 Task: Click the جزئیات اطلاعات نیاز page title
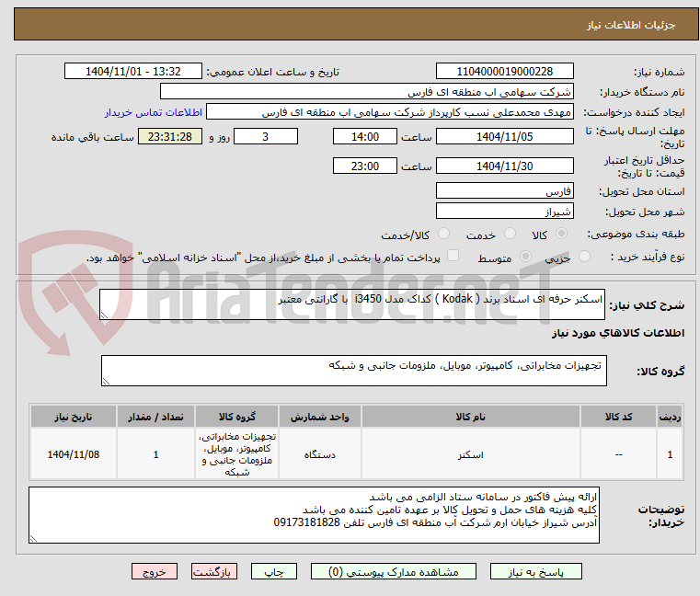click(630, 25)
